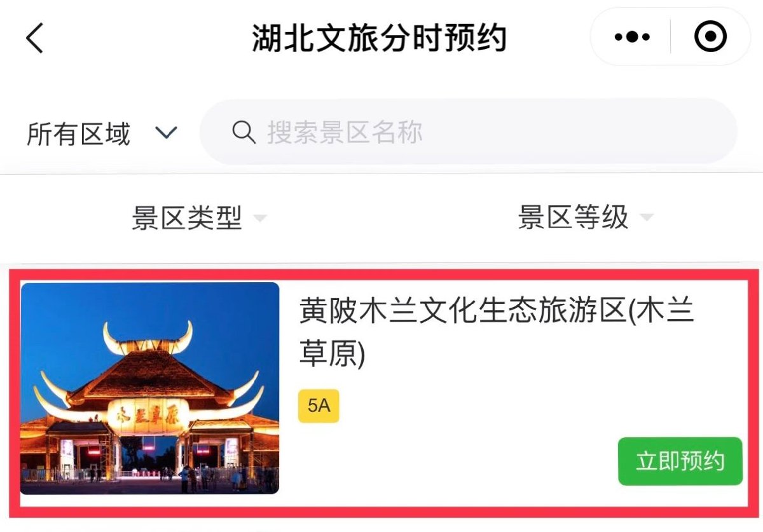
Task: Click the small triangle beside 景区等级
Action: (647, 218)
